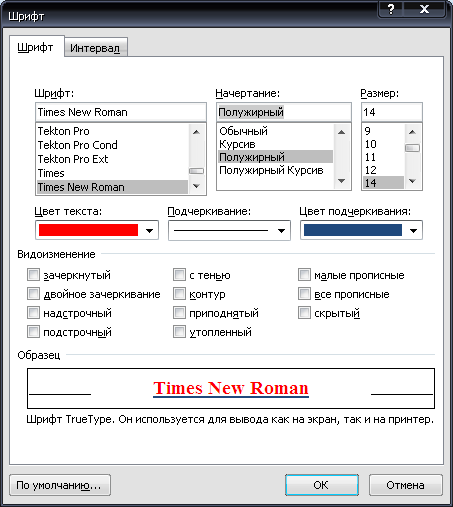Image resolution: width=453 pixels, height=507 pixels.
Task: Choose Полужирный in style list
Action: [x=275, y=157]
